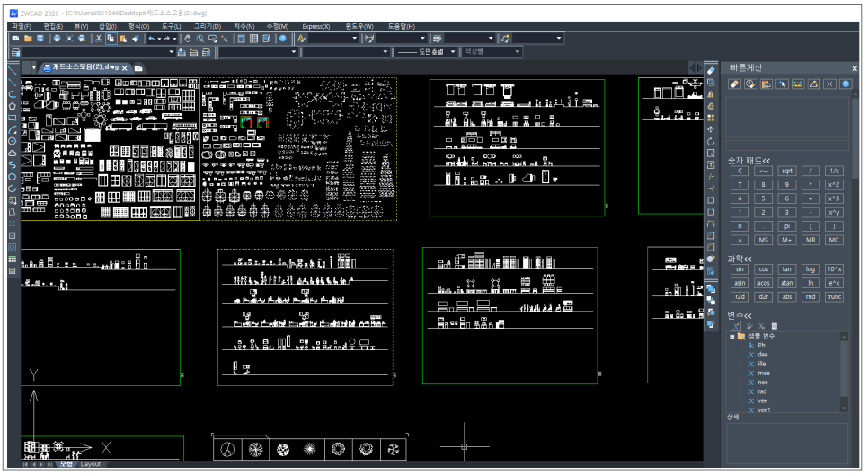Open the Undo history dropdown arrow
Viewport: 868px width, 475px height.
tap(159, 39)
